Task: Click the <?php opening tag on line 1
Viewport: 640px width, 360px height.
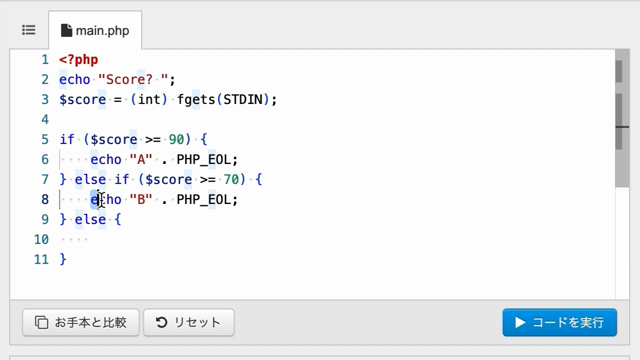Action: (x=78, y=60)
